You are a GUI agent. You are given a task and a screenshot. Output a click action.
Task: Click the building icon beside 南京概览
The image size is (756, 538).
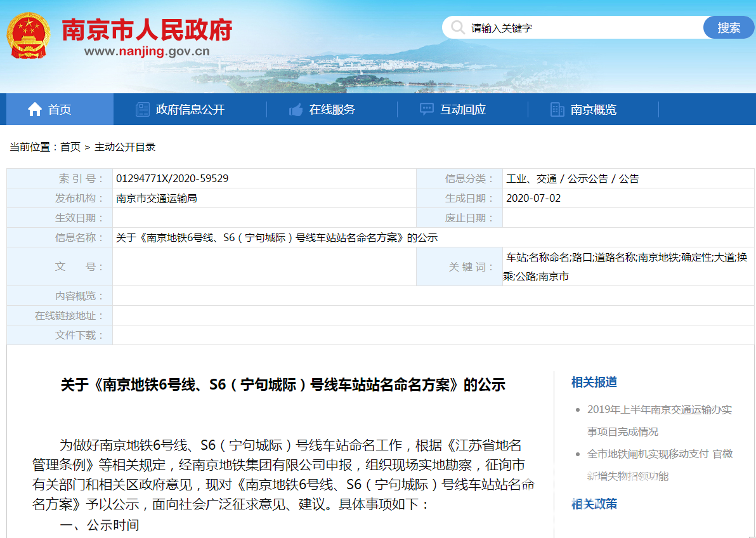(x=558, y=108)
